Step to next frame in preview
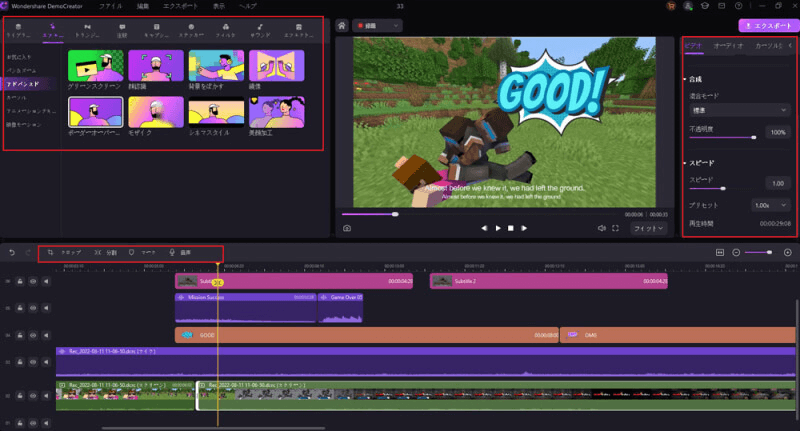 524,229
